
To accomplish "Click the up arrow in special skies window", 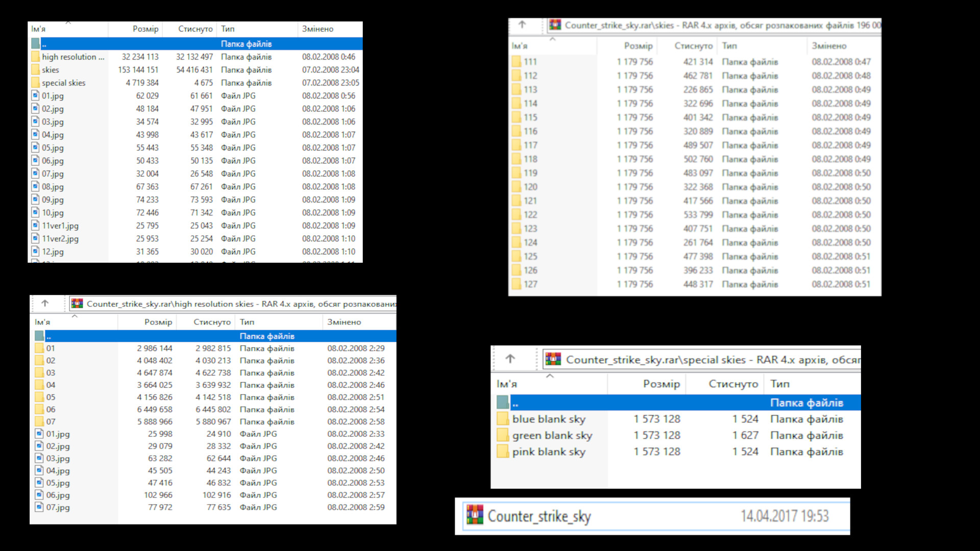I will 510,359.
